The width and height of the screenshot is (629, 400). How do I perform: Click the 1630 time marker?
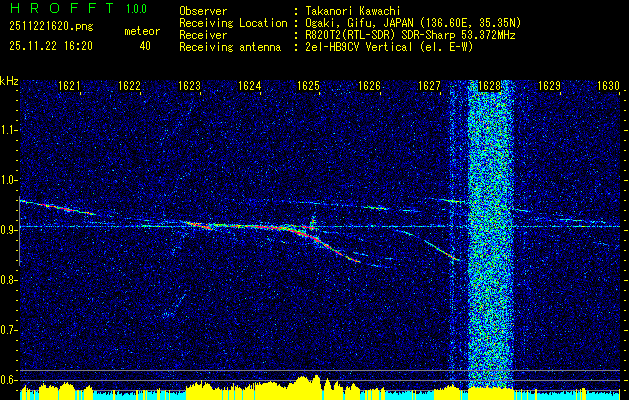609,85
